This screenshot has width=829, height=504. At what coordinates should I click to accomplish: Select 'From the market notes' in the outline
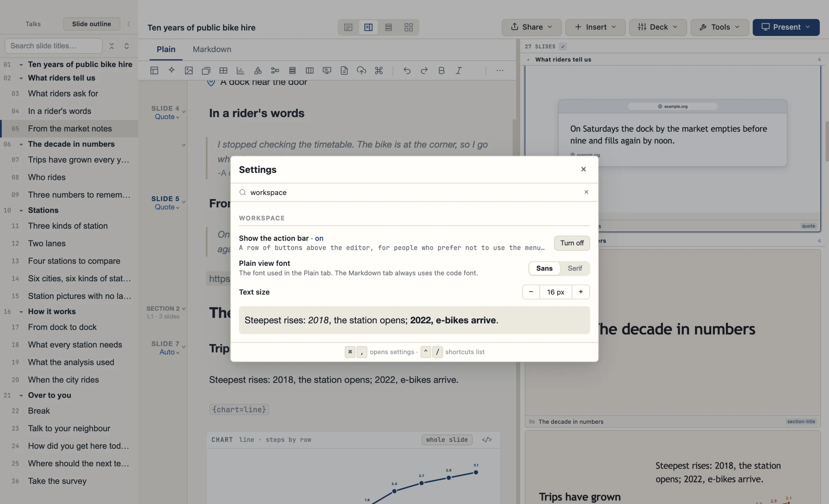[x=69, y=128]
